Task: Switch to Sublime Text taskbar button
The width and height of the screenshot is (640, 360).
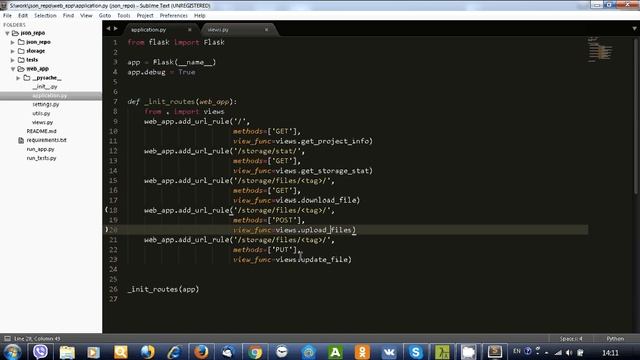Action: click(x=495, y=352)
